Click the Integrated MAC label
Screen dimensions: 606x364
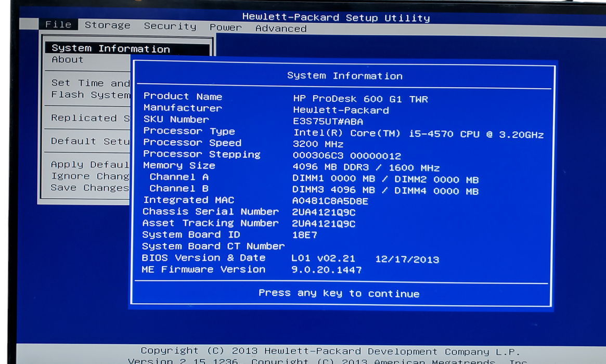click(x=189, y=200)
